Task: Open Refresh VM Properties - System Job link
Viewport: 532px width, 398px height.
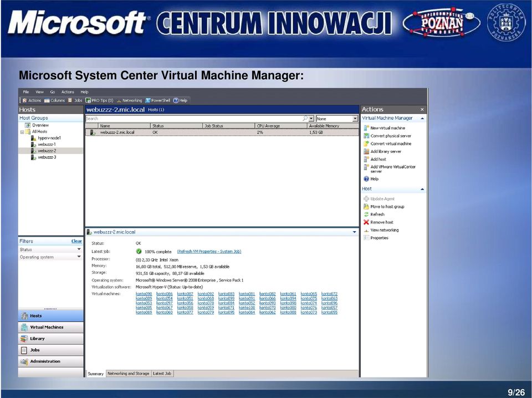Action: click(x=209, y=252)
